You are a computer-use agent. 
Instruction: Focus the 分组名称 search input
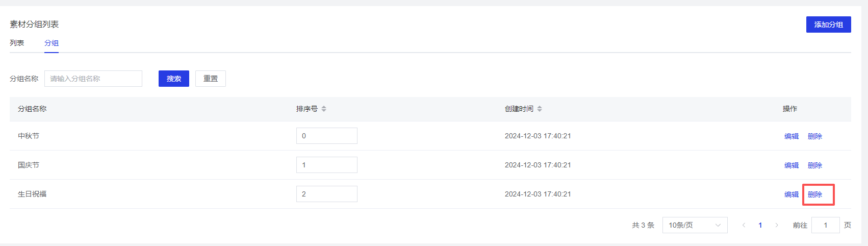coord(93,79)
